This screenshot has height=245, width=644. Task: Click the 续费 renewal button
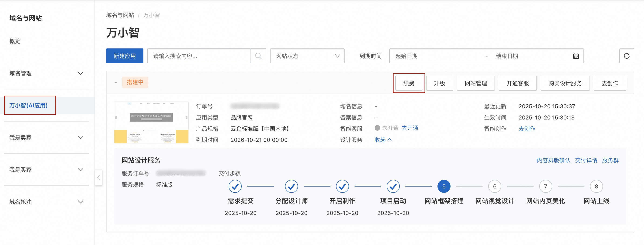coord(409,83)
